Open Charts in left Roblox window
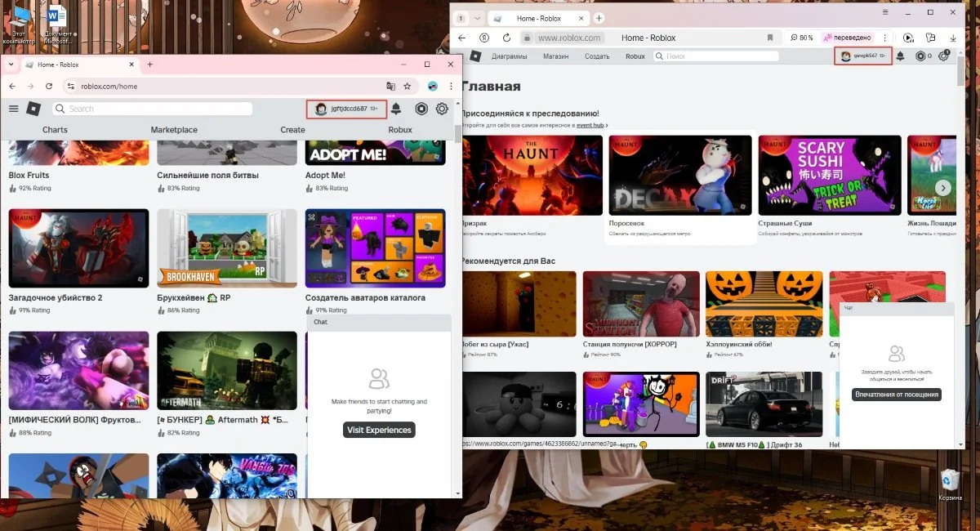The image size is (980, 531). [56, 130]
